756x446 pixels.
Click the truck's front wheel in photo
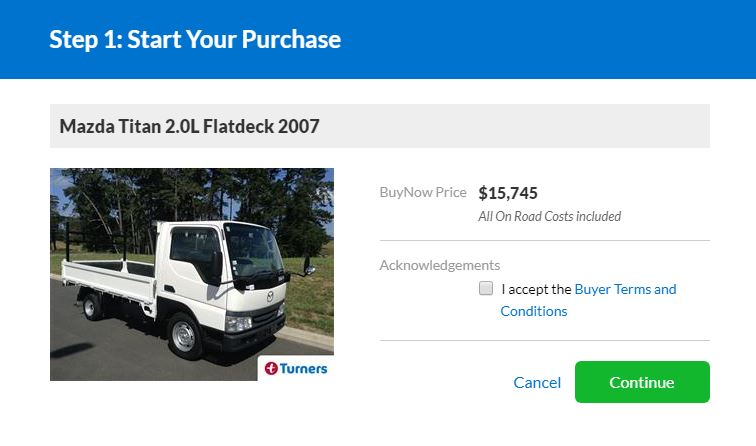pos(184,336)
